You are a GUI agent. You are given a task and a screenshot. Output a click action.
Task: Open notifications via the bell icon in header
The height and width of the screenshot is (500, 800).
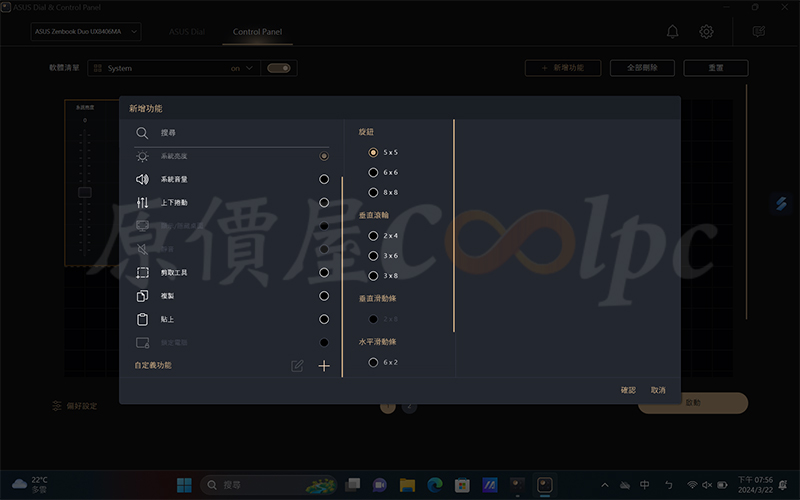click(672, 32)
